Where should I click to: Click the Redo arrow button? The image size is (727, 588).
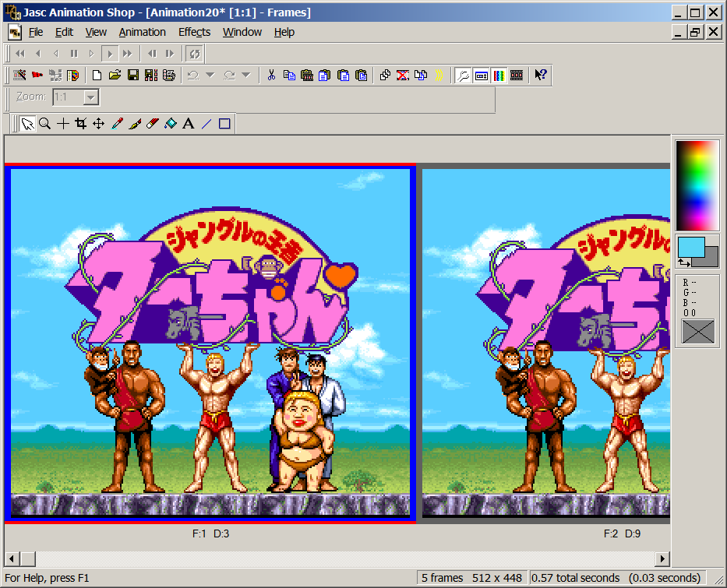[x=230, y=75]
